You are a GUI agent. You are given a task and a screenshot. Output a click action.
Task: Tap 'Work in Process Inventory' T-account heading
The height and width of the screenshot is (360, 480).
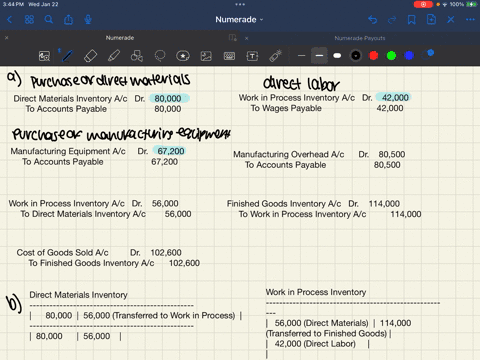tap(316, 292)
